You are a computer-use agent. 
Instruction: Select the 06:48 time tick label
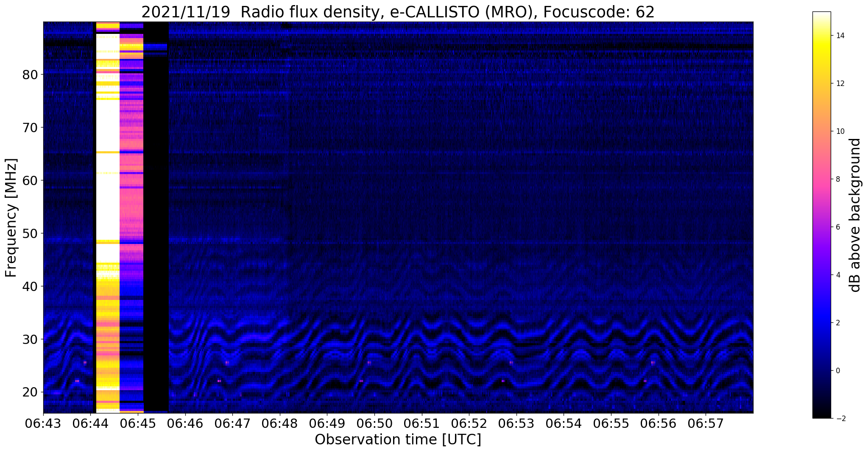coord(280,423)
